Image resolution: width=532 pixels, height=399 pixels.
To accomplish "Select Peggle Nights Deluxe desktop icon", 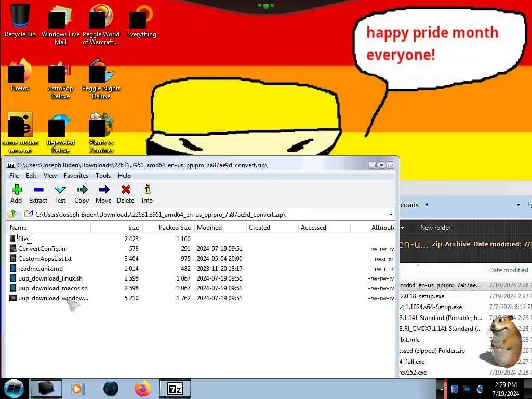I will (101, 79).
